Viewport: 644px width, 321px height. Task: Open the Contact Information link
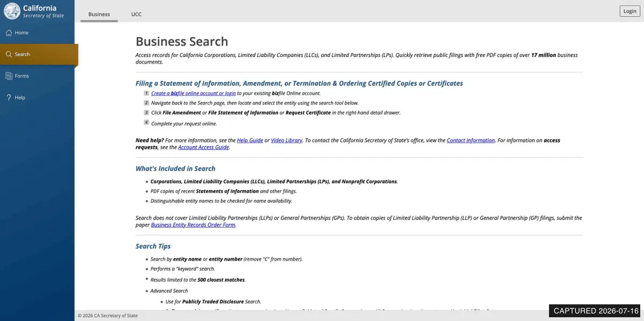471,141
